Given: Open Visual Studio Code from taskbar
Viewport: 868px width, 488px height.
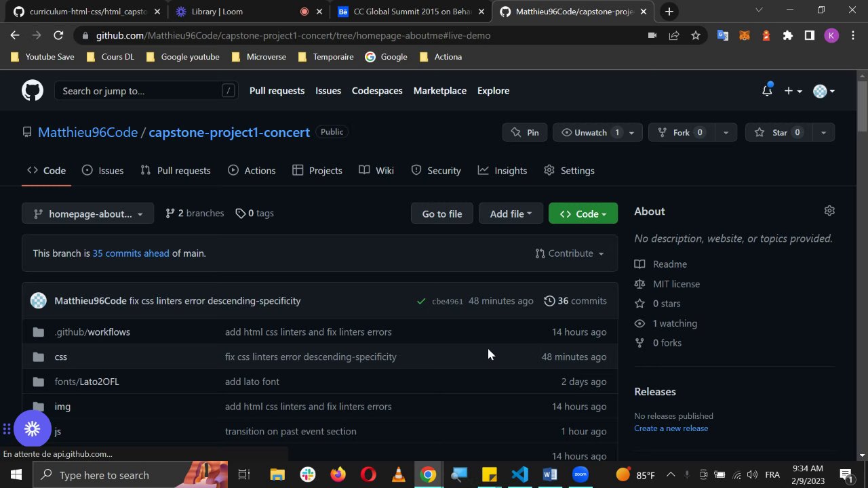Looking at the screenshot, I should click(x=519, y=474).
